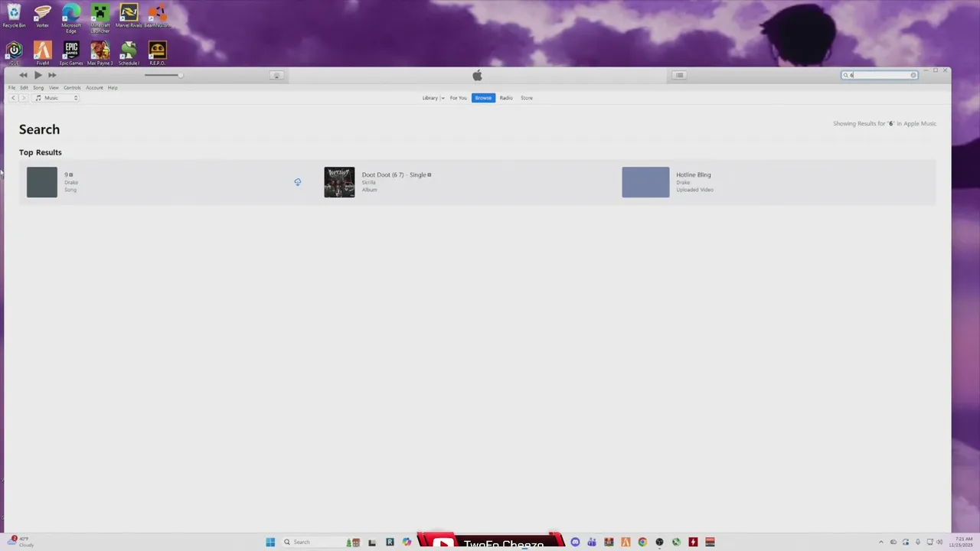
Task: Open the Edit menu
Action: coord(24,87)
